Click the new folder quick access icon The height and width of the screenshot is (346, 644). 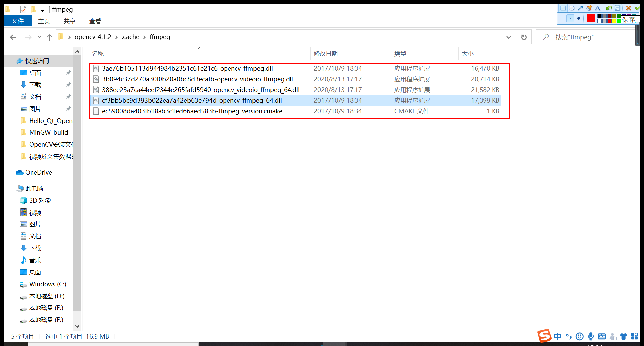tap(33, 10)
